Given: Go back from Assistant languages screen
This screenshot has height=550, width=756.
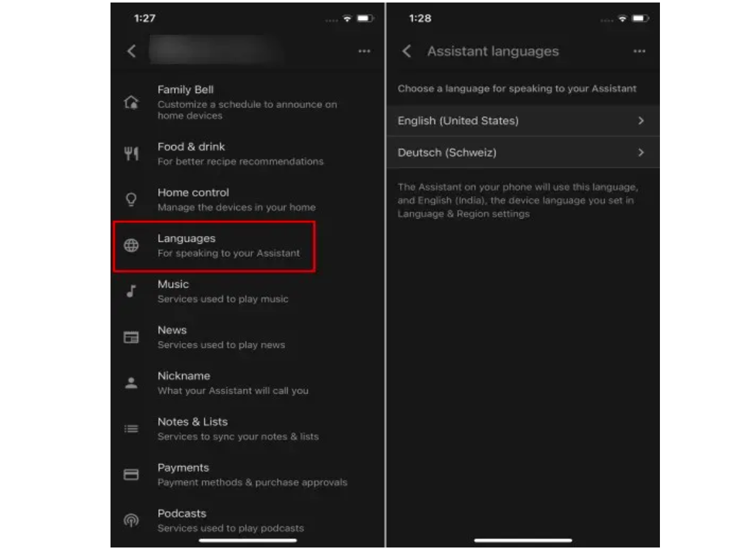Looking at the screenshot, I should click(x=406, y=51).
